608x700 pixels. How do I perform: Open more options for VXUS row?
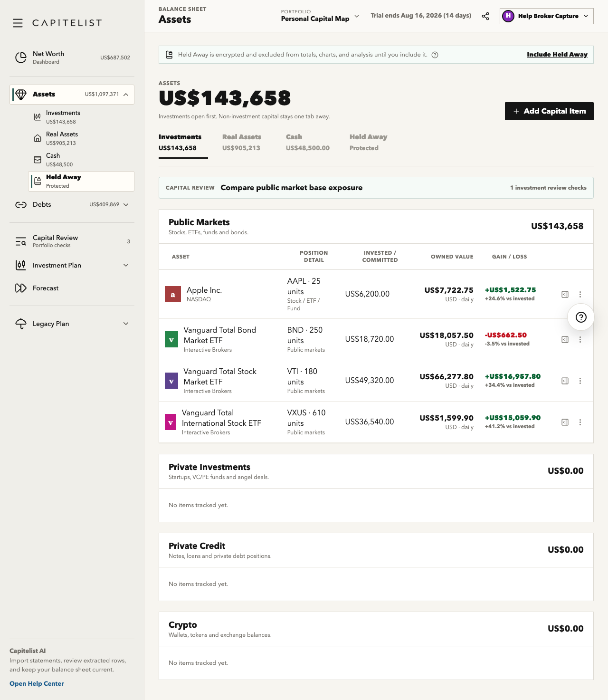coord(580,422)
